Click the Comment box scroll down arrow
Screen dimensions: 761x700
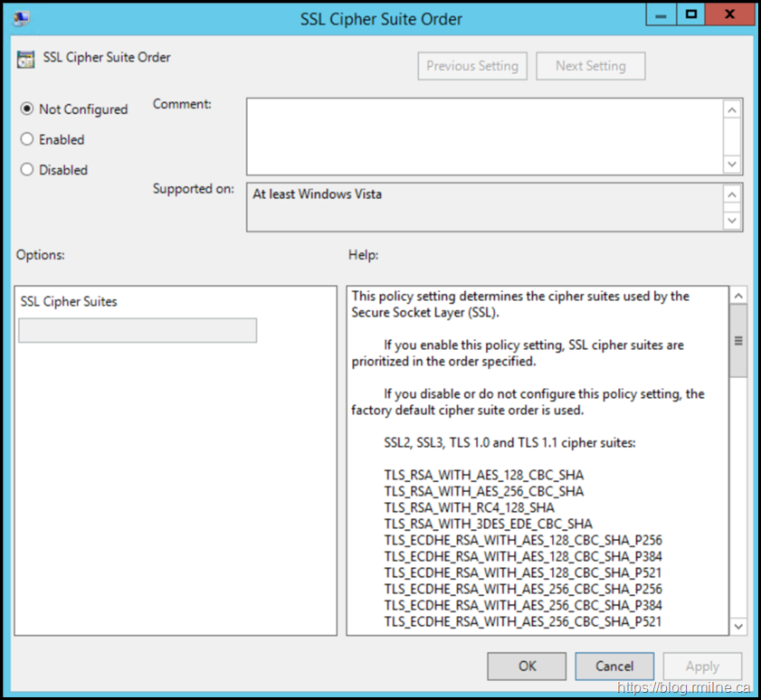pyautogui.click(x=732, y=164)
